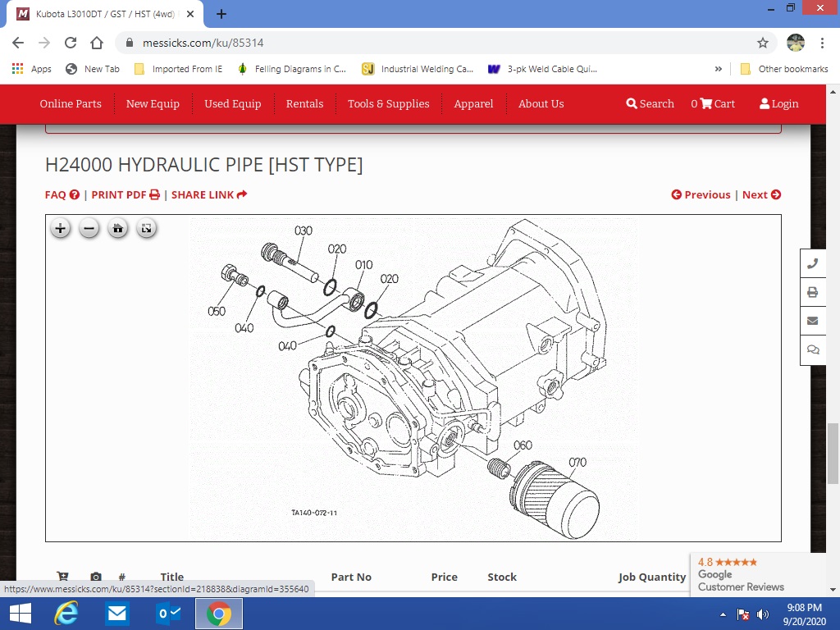Open the live chat sidebar icon
Viewport: 840px width, 630px height.
click(813, 349)
